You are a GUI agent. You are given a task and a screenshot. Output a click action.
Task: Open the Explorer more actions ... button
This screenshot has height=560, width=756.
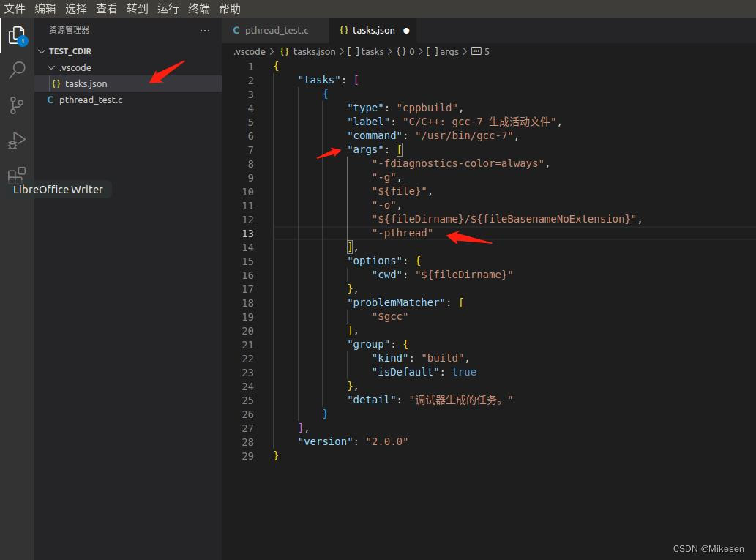click(205, 30)
